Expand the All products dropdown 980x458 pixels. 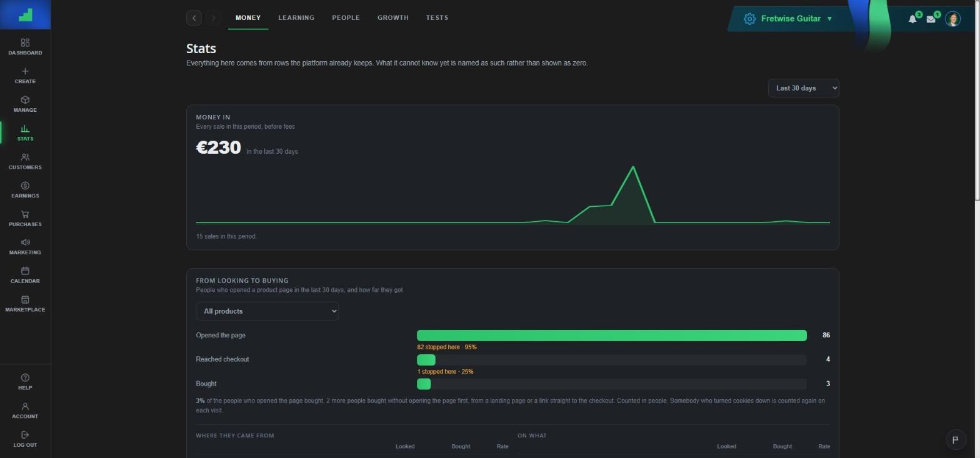tap(267, 311)
